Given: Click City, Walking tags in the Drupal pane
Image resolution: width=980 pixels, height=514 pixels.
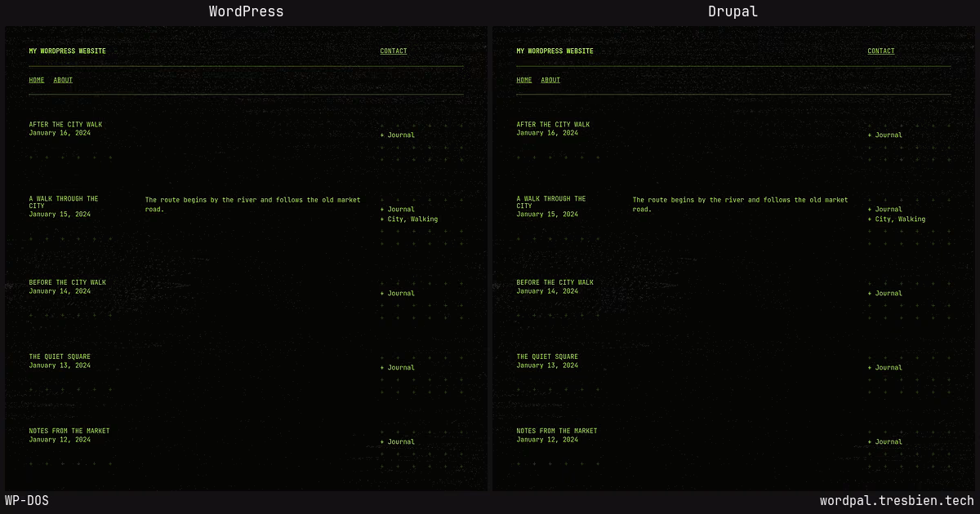Looking at the screenshot, I should (x=900, y=219).
